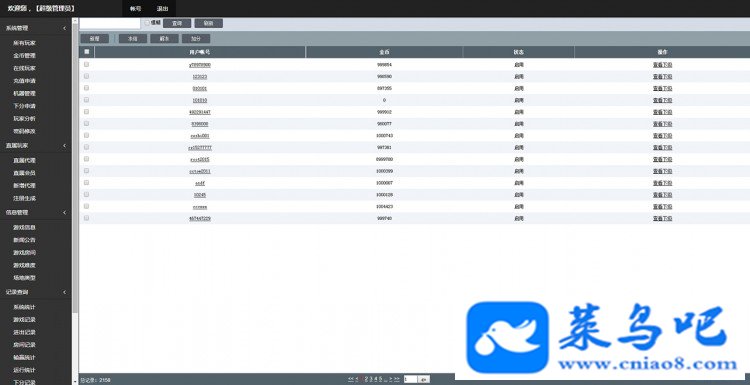
Task: Check the row checkbox for user 480291447
Action: click(87, 111)
